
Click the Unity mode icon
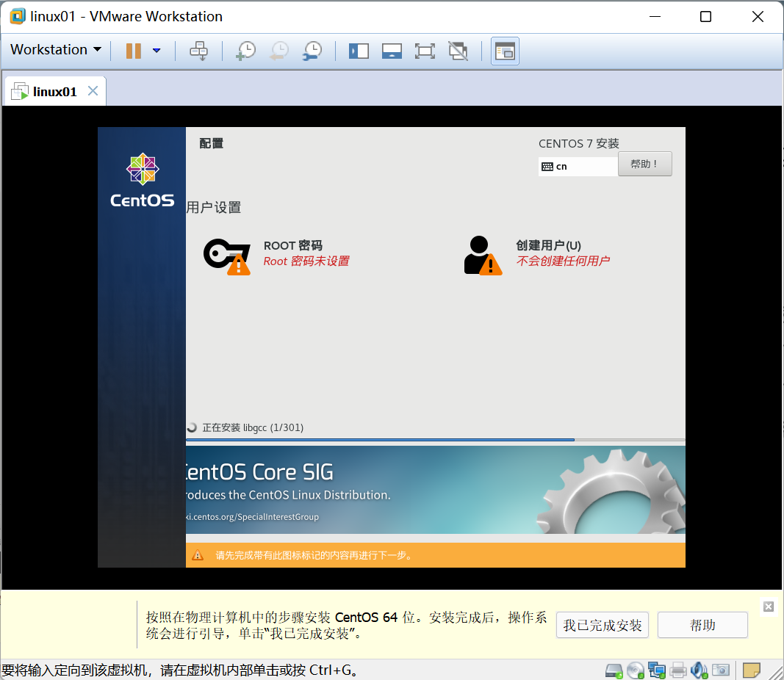[458, 51]
